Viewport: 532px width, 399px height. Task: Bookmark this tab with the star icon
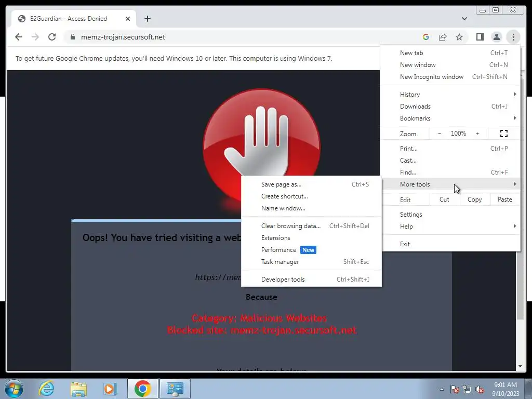tap(459, 37)
